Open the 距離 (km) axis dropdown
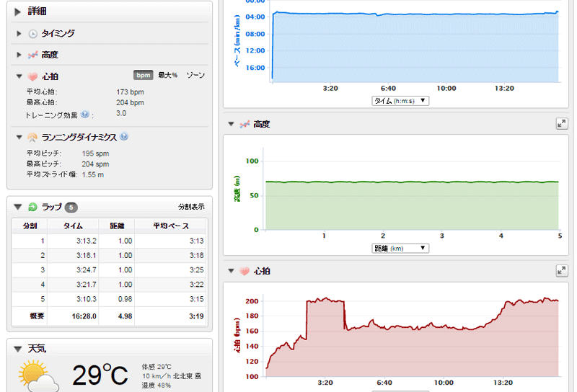The height and width of the screenshot is (392, 577). tap(400, 248)
